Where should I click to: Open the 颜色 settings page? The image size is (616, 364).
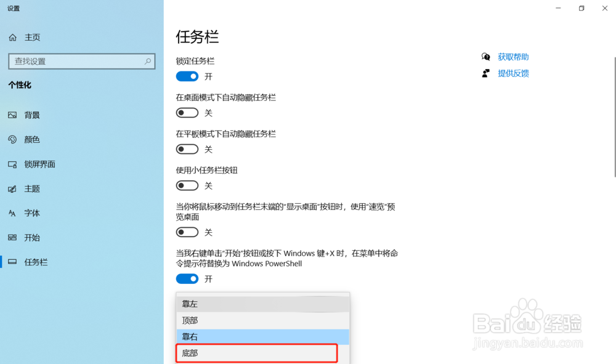pyautogui.click(x=32, y=139)
